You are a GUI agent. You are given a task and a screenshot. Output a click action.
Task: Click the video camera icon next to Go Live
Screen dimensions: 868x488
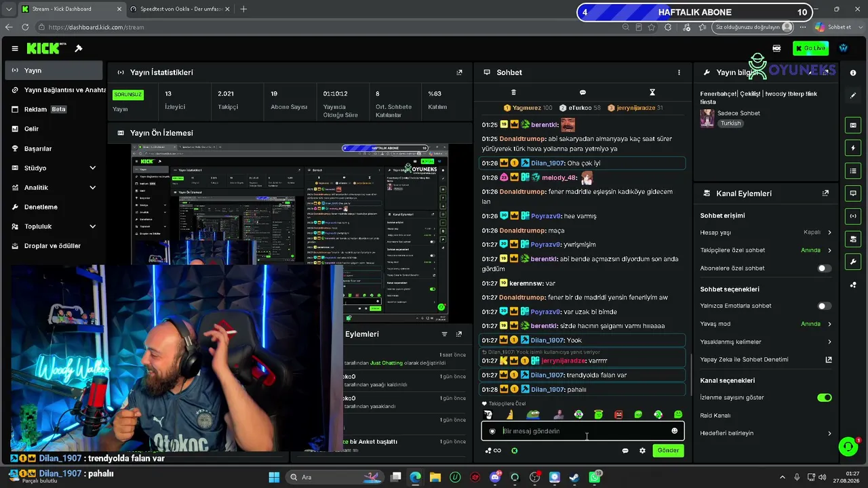click(x=776, y=49)
